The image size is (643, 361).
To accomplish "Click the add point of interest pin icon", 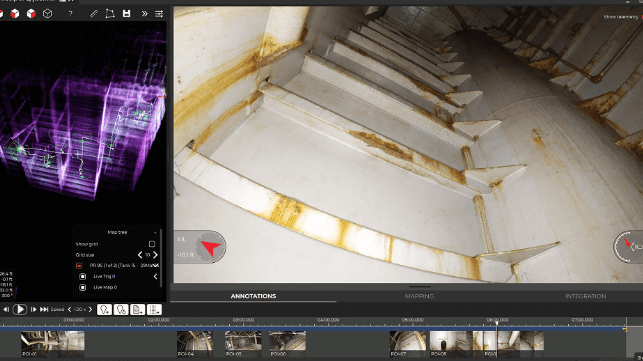I will click(x=105, y=309).
